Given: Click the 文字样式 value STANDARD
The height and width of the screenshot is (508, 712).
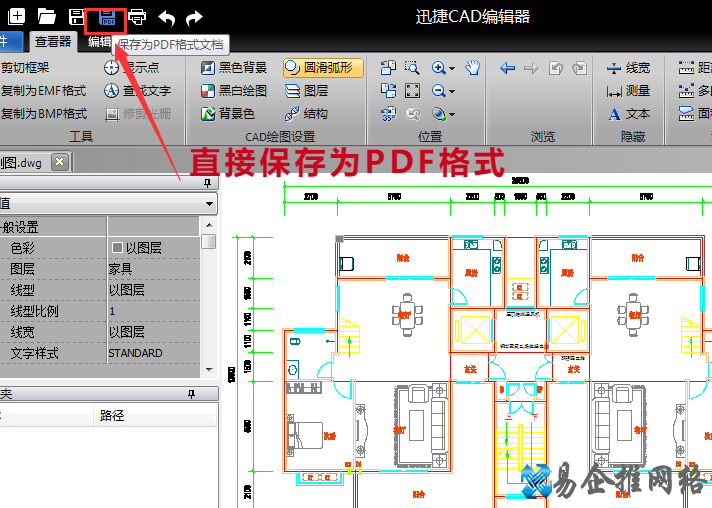Looking at the screenshot, I should [x=135, y=353].
